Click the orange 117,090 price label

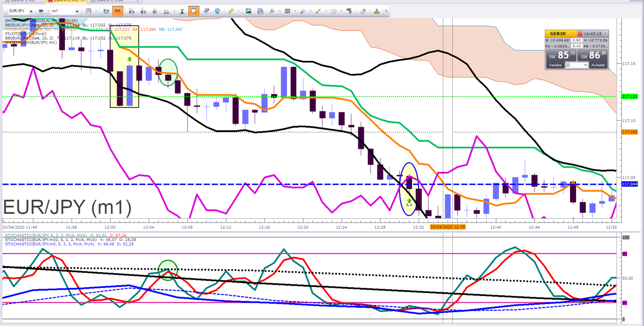(x=629, y=132)
